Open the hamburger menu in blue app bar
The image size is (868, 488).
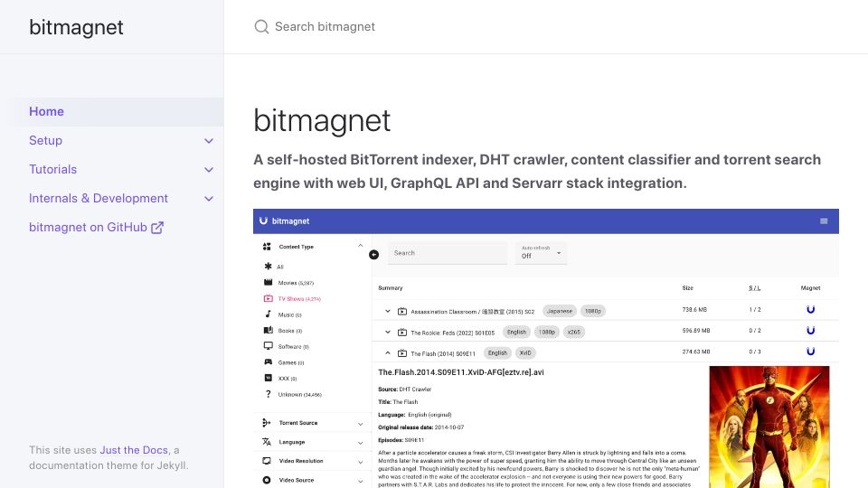[x=824, y=221]
